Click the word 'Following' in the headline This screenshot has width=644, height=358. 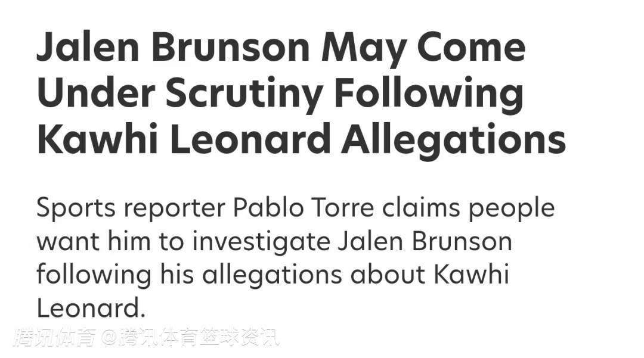[429, 94]
